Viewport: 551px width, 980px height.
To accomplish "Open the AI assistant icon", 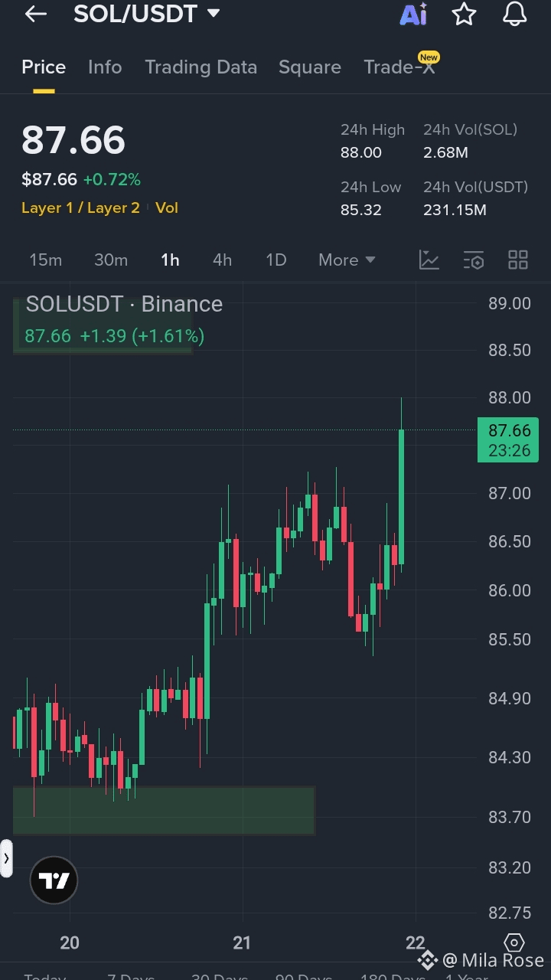I will click(x=414, y=14).
